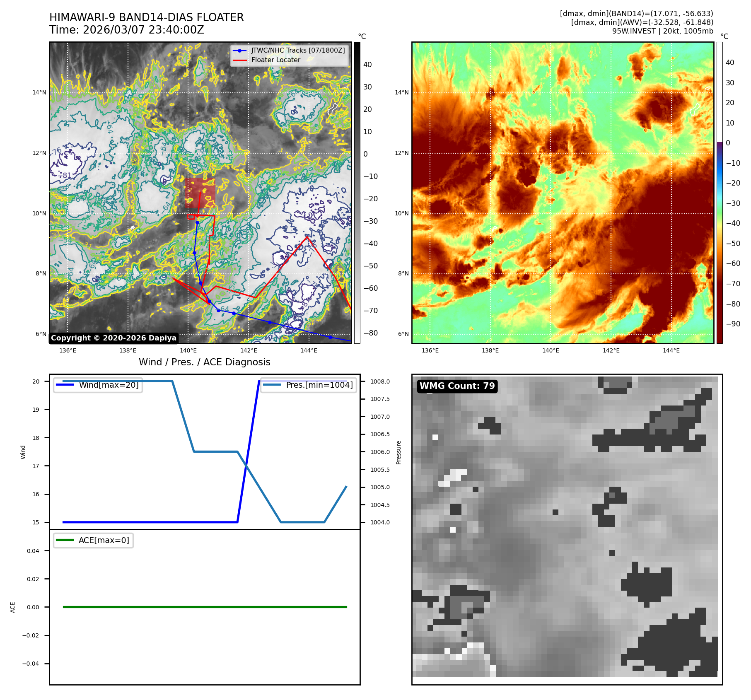The width and height of the screenshot is (751, 700).
Task: Click the Wind / Pres. / ACE Diagnosis title
Action: click(x=204, y=362)
